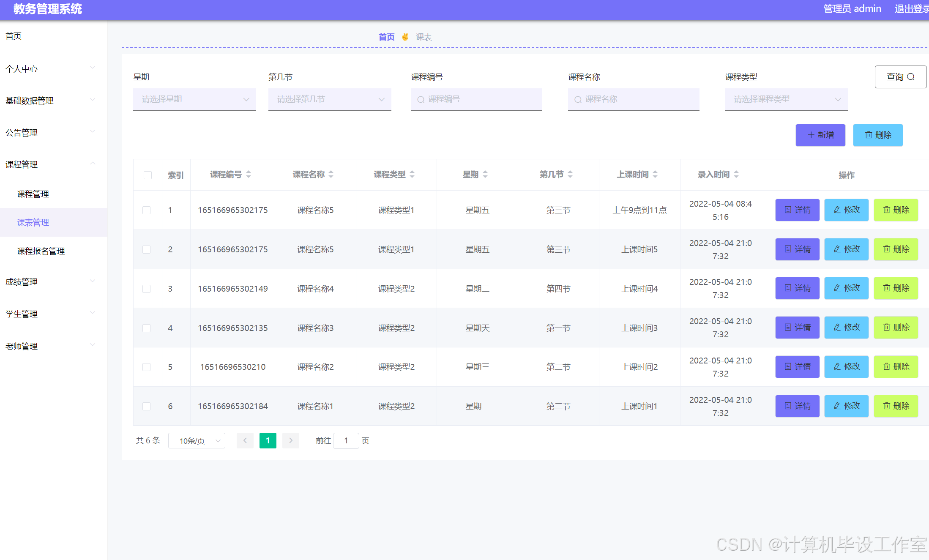The image size is (929, 560).
Task: Open the 请选择课程类型 dropdown
Action: [786, 99]
